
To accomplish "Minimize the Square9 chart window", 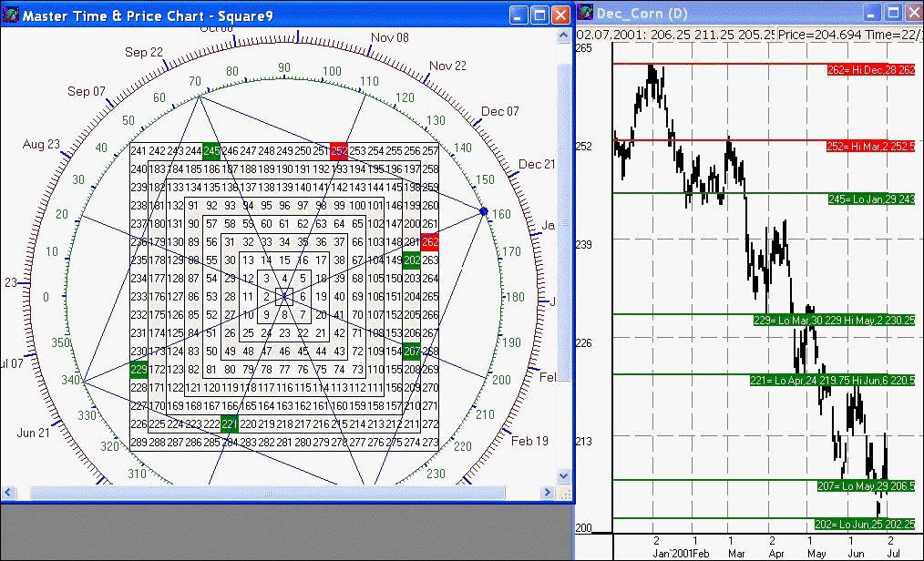I will [x=518, y=15].
